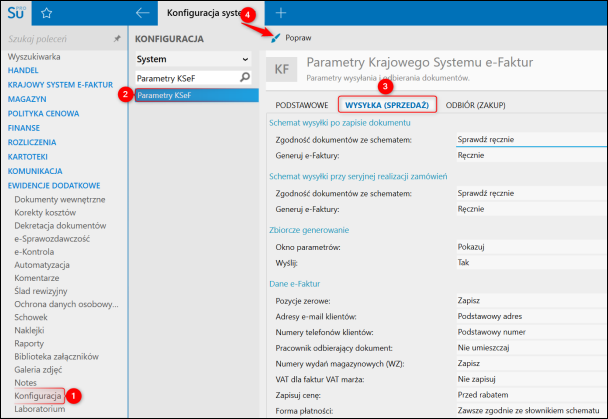Image resolution: width=608 pixels, height=419 pixels.
Task: Open Zgodność dokumentów value under seryjnej realizacji zamówień
Action: (531, 193)
